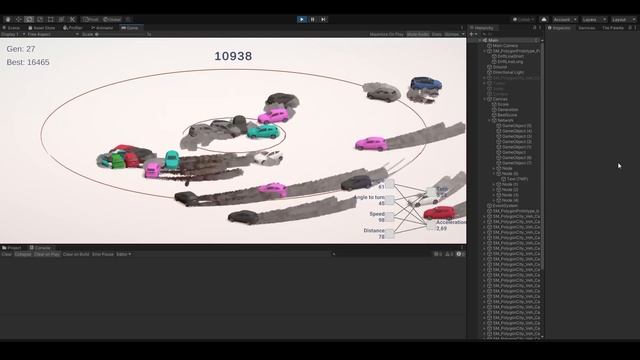The width and height of the screenshot is (640, 360).
Task: Toggle Stats overlay in Game view
Action: [x=436, y=34]
